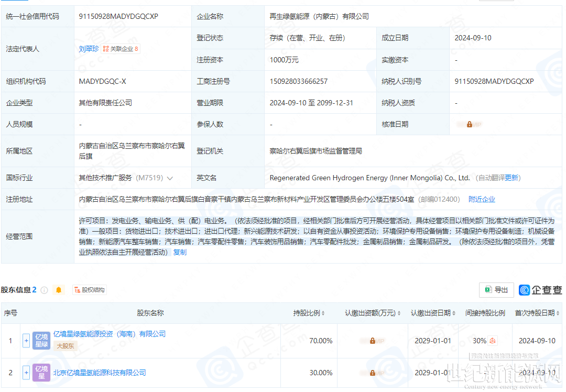The image size is (566, 392).
Task: Click the orange bell alert icon
Action: coord(59,290)
